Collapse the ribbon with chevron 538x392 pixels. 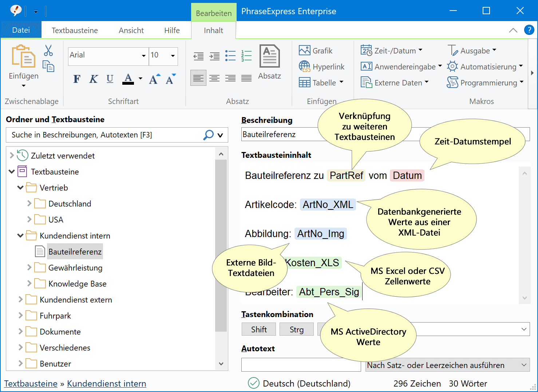click(x=513, y=30)
